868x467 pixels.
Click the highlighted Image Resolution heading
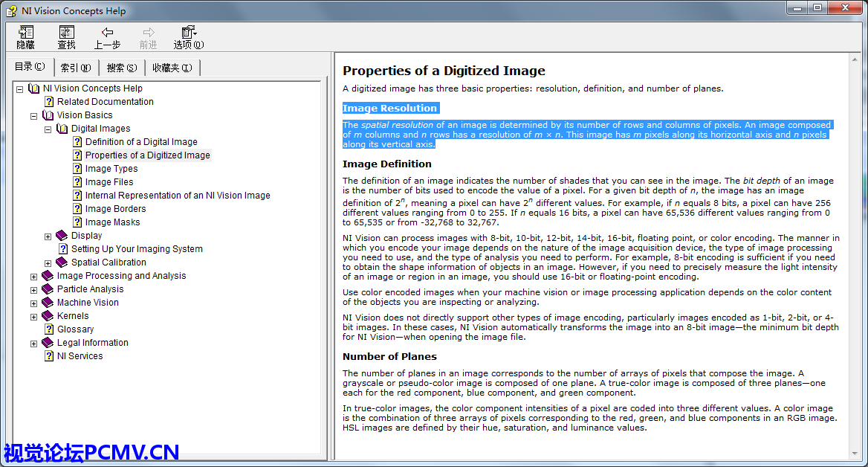point(389,108)
